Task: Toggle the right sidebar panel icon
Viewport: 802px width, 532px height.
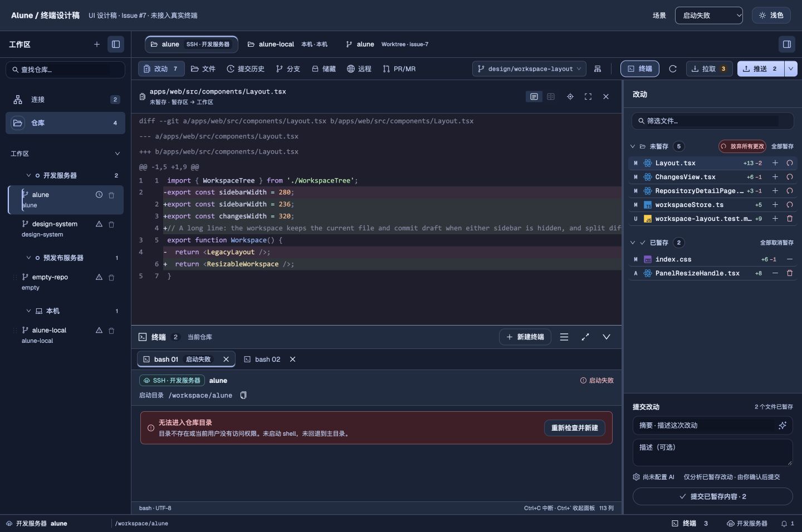Action: pyautogui.click(x=787, y=45)
